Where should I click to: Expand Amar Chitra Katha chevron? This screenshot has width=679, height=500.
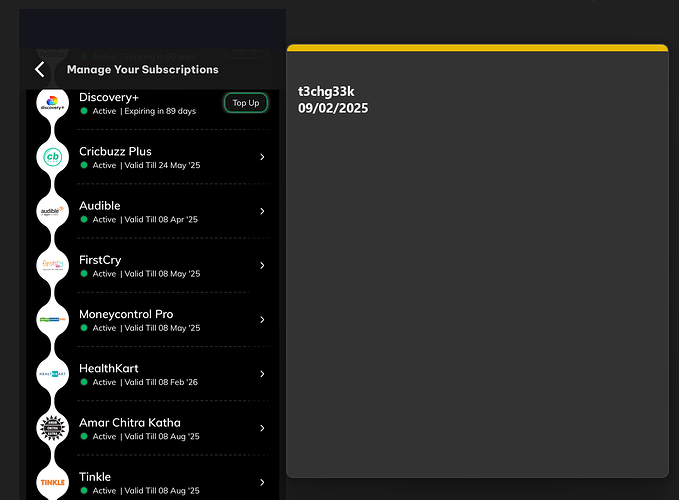pyautogui.click(x=262, y=428)
